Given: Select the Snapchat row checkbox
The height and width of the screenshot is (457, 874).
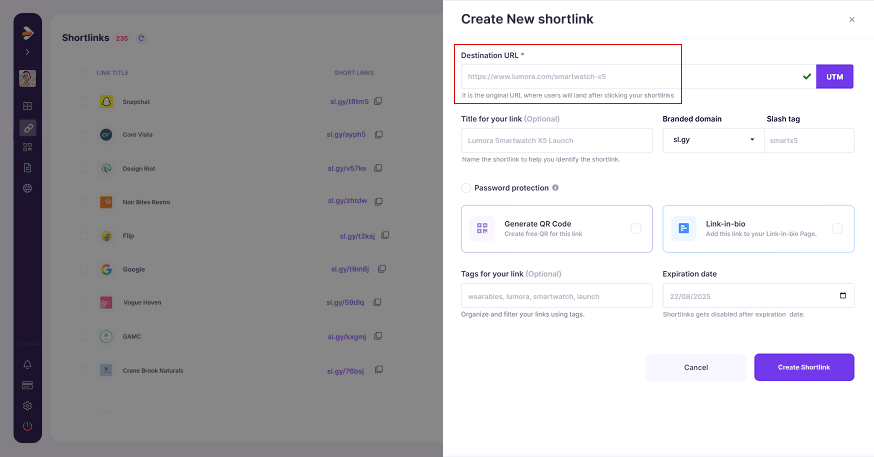Looking at the screenshot, I should (x=84, y=101).
